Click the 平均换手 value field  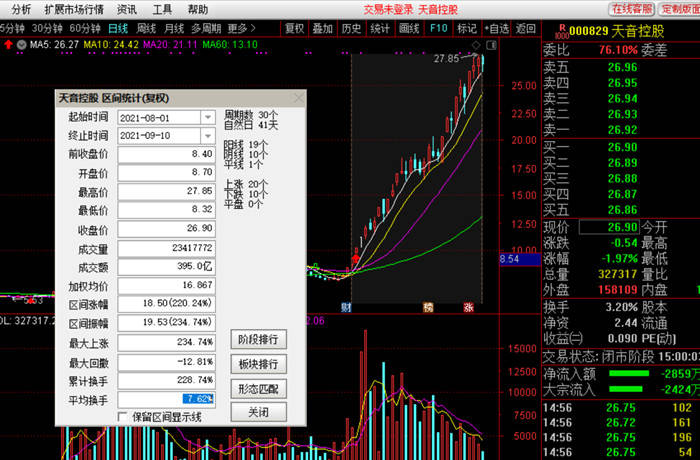tap(167, 399)
